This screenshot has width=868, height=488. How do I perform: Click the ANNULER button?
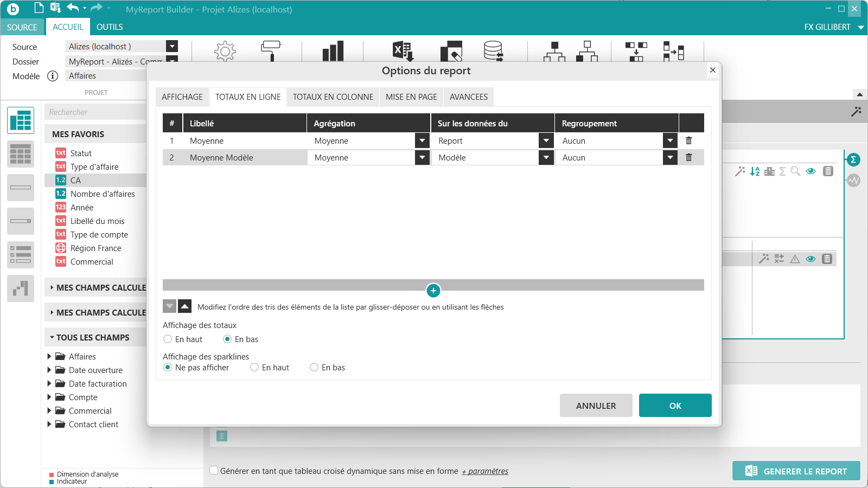596,406
